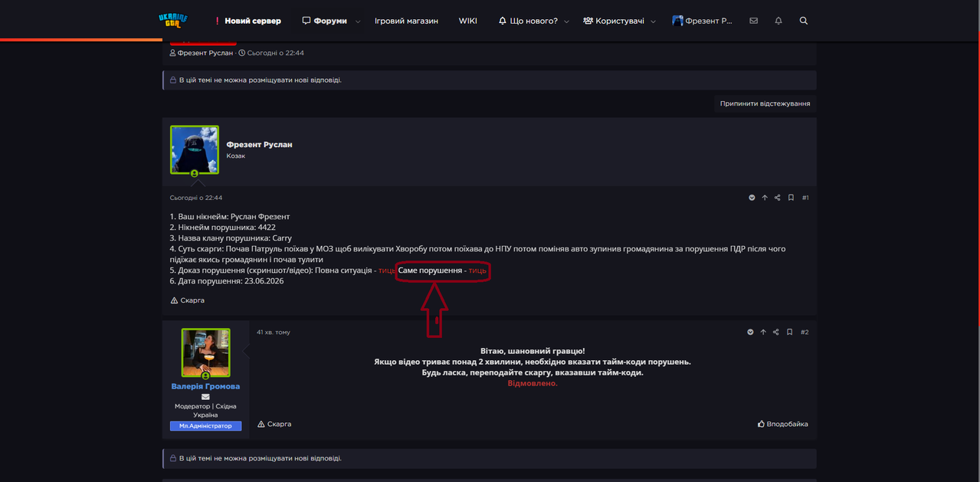Viewport: 980px width, 482px height.
Task: Click the up-arrow icon on post #1
Action: 765,198
